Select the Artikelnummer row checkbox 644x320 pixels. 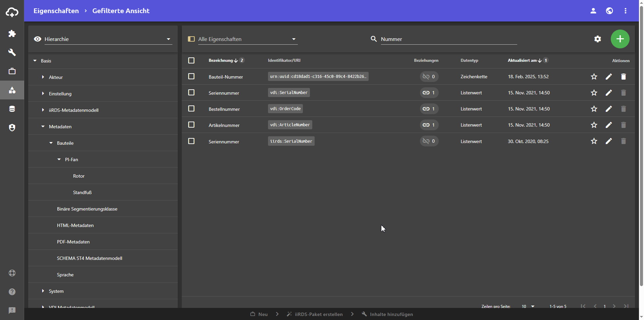(x=191, y=125)
